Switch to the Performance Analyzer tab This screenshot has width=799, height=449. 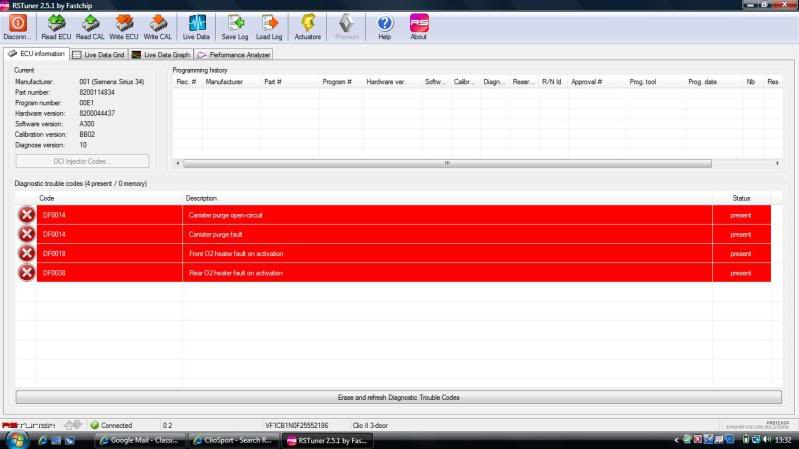(235, 54)
